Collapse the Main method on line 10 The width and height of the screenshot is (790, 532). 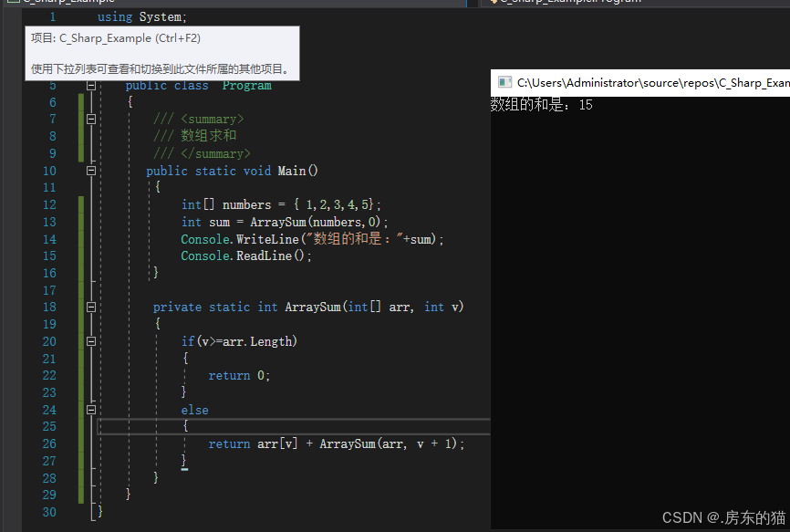[x=91, y=171]
